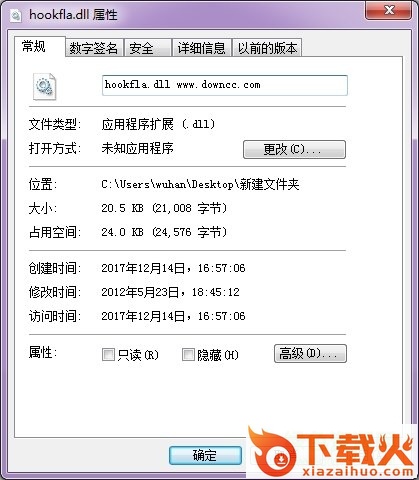Toggle the 隐藏(H) checkbox
Viewport: 419px width, 480px height.
point(188,355)
